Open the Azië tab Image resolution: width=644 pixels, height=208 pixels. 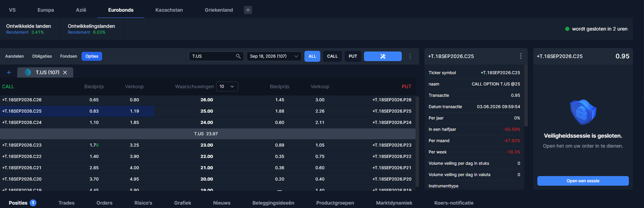[x=81, y=10]
